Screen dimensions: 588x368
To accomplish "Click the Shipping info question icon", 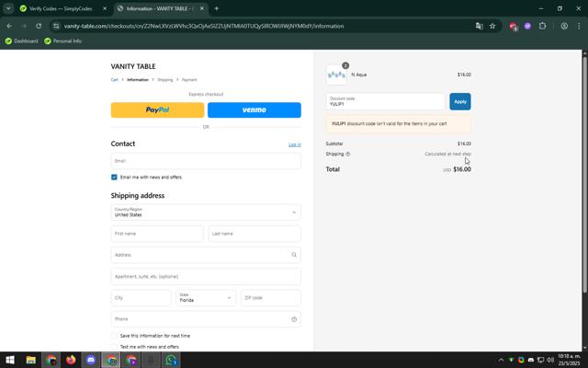I will tap(347, 154).
